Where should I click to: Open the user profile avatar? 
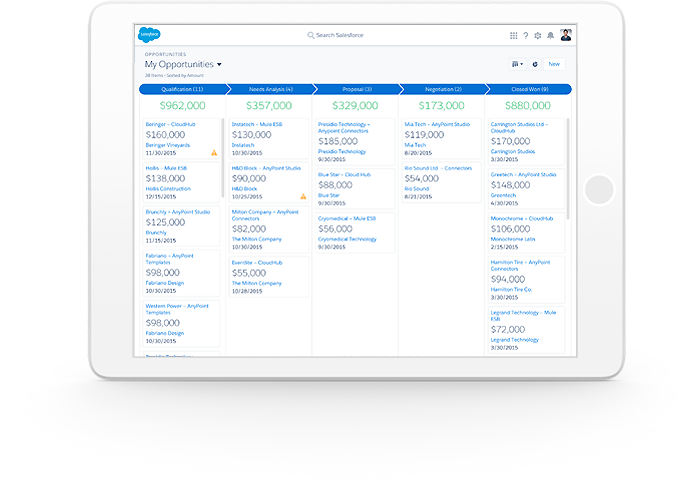point(566,35)
